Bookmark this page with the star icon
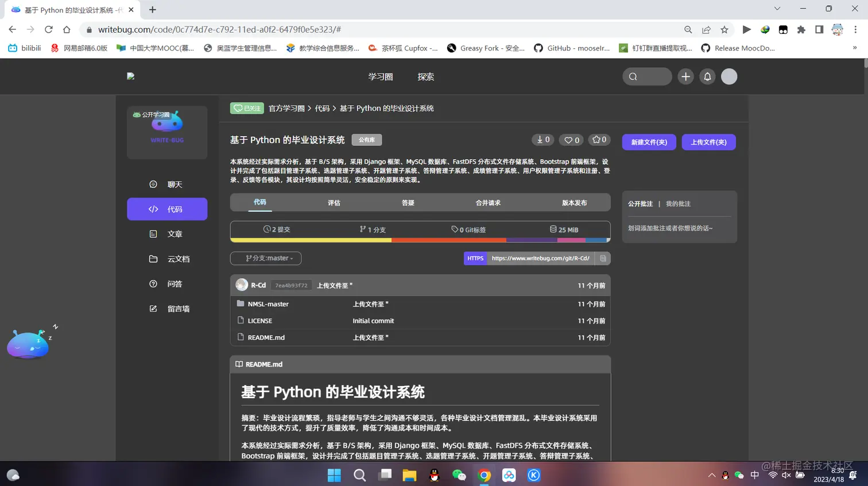Screen dimensions: 868x486 point(724,29)
